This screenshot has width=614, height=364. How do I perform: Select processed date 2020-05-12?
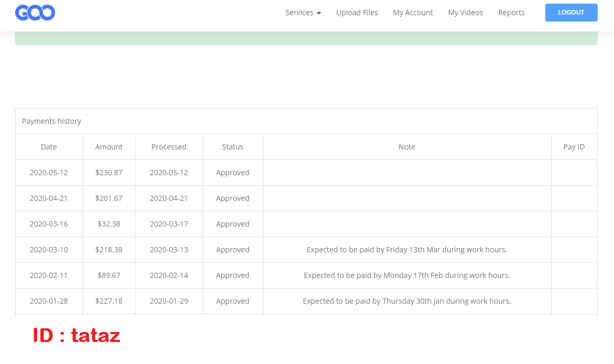tap(169, 173)
